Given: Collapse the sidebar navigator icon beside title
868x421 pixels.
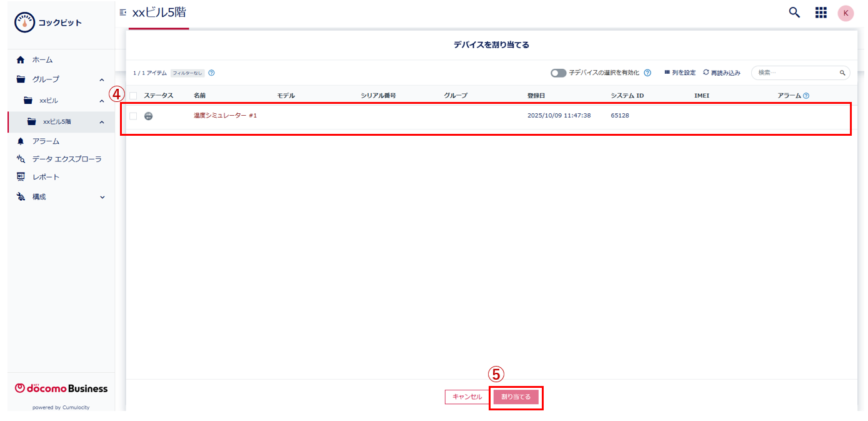Looking at the screenshot, I should (x=123, y=13).
